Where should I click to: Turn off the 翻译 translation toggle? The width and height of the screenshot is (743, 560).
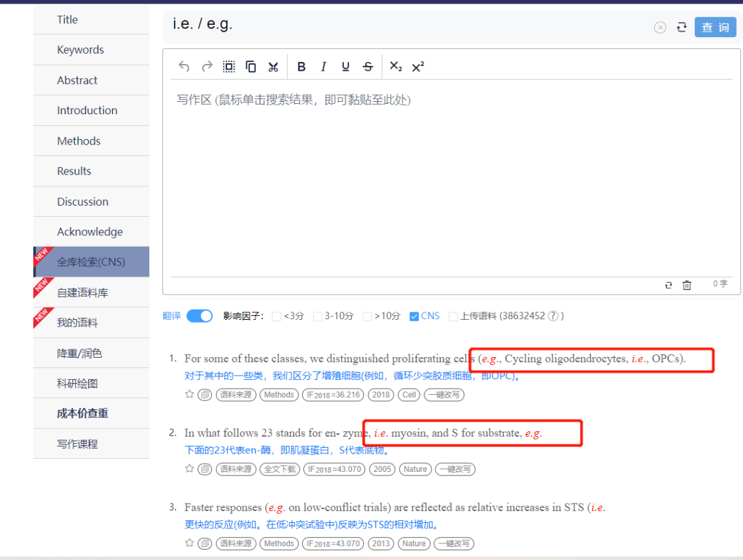pyautogui.click(x=200, y=315)
